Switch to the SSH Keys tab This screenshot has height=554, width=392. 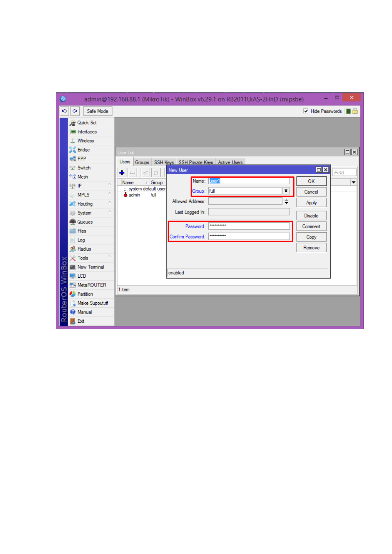(x=164, y=163)
